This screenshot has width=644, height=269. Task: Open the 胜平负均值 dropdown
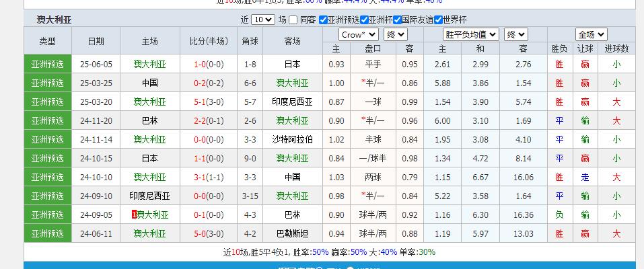click(471, 34)
